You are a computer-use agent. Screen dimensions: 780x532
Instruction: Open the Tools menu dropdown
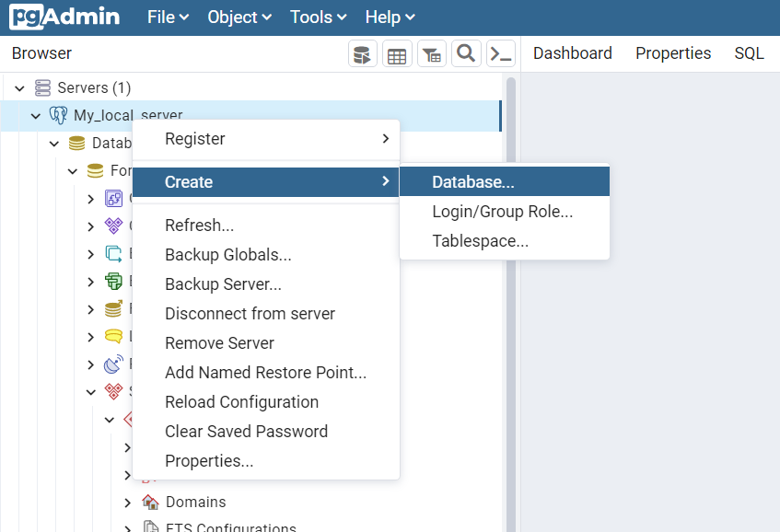click(318, 17)
